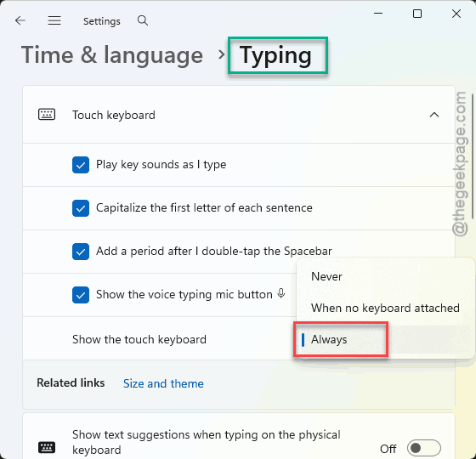Viewport: 476px width, 459px height.
Task: Collapse the Touch keyboard section chevron
Action: click(x=434, y=115)
